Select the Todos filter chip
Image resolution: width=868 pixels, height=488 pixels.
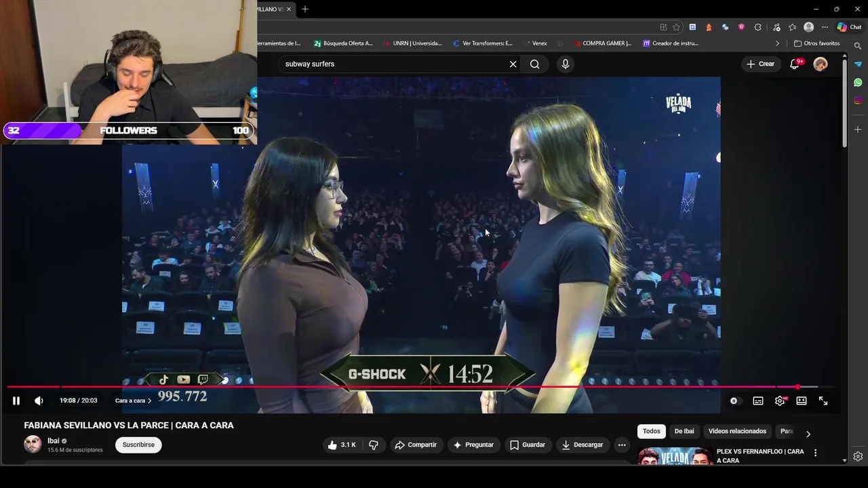click(652, 431)
